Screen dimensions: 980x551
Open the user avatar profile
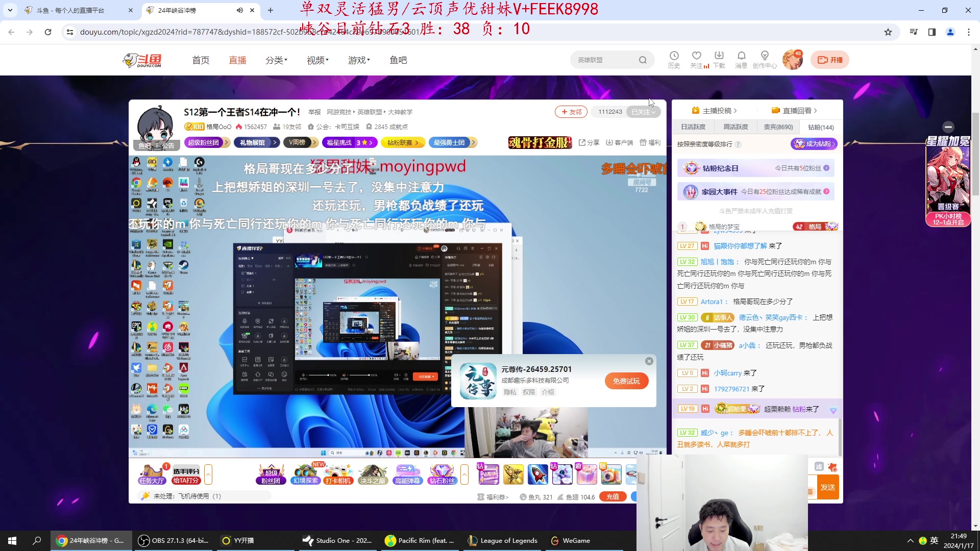point(792,60)
